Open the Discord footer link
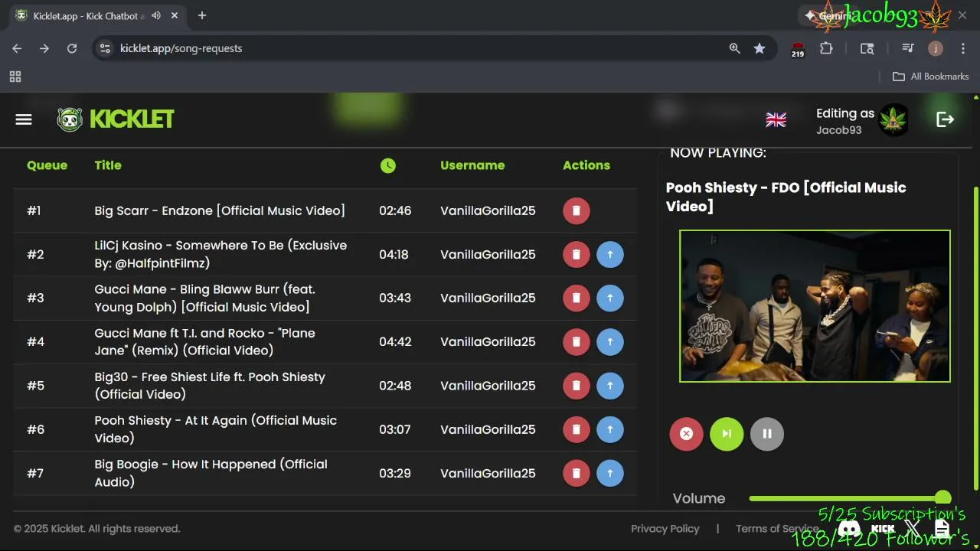Screen dimensions: 980x551 [x=849, y=528]
